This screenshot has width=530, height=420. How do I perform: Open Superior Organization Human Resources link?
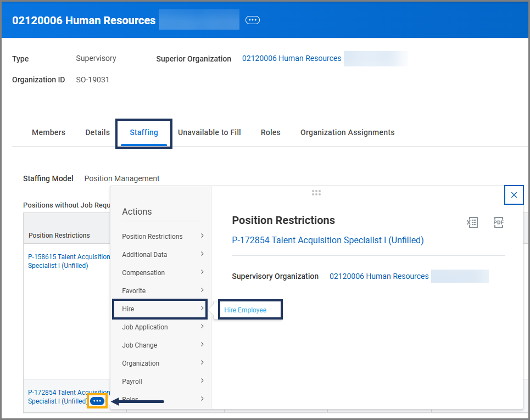(x=292, y=58)
